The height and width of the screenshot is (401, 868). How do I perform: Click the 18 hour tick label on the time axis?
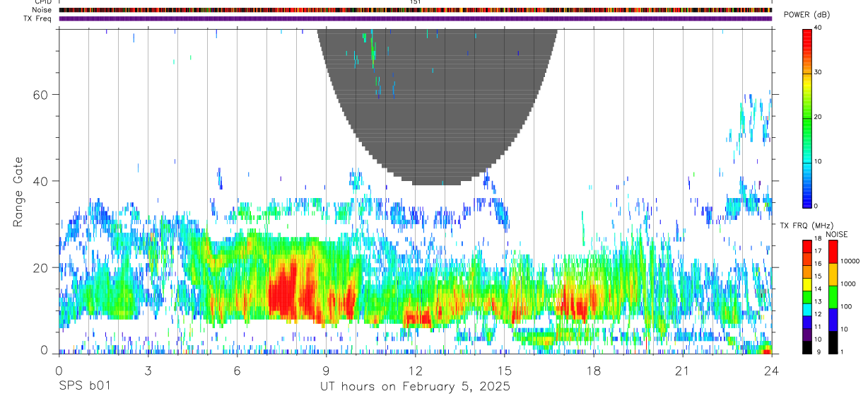click(x=594, y=371)
